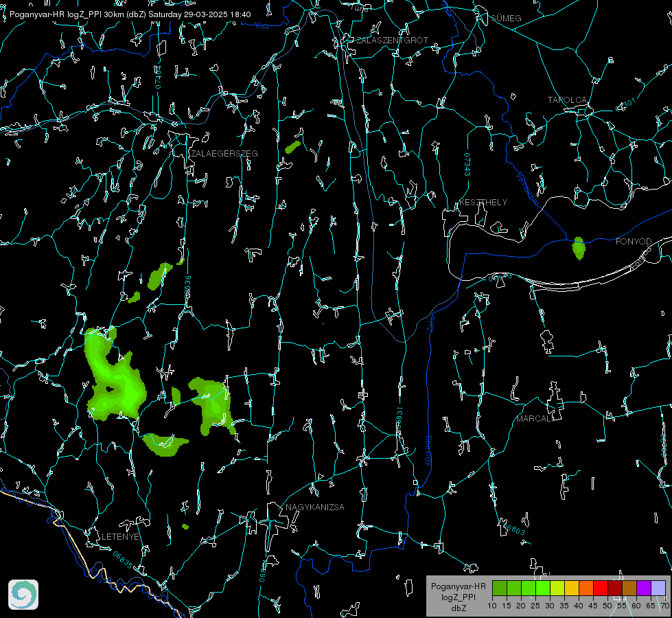Click the 'logZ_PPI' legend label
Image resolution: width=672 pixels, height=618 pixels.
(458, 597)
